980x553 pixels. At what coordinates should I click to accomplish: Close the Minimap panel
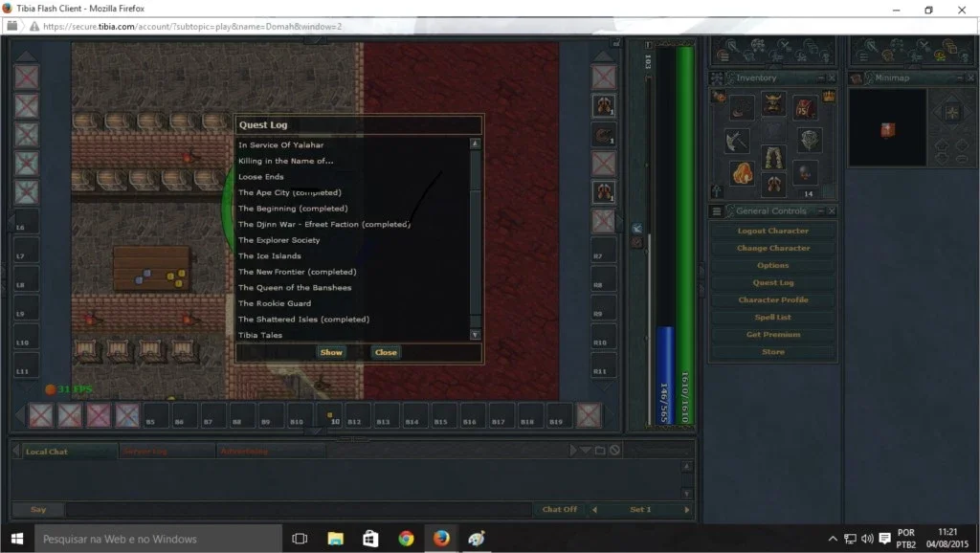[x=970, y=78]
